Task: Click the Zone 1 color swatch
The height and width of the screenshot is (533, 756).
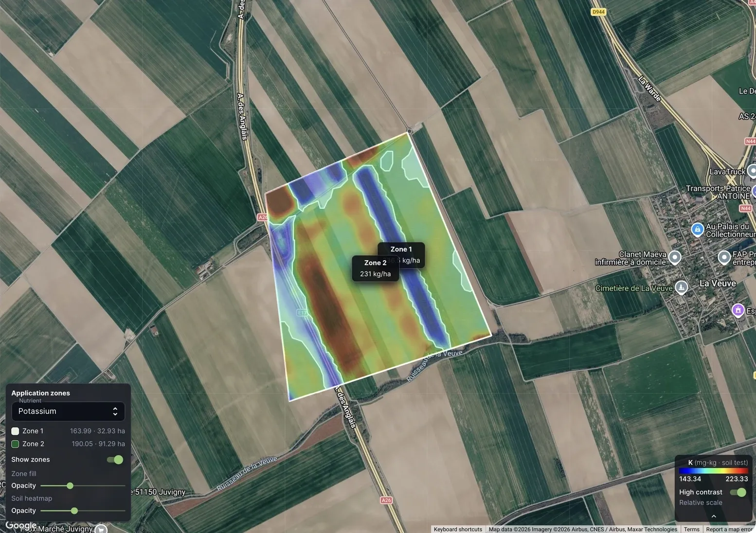Action: click(x=15, y=431)
